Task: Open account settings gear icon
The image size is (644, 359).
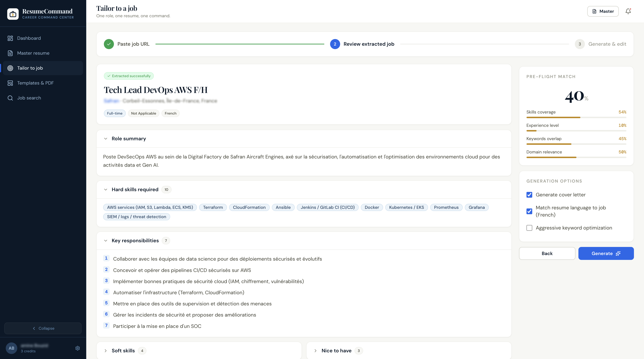Action: tap(77, 348)
